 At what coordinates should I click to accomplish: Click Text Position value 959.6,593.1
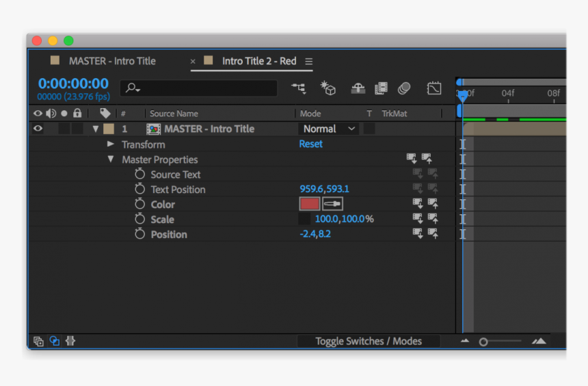coord(324,189)
